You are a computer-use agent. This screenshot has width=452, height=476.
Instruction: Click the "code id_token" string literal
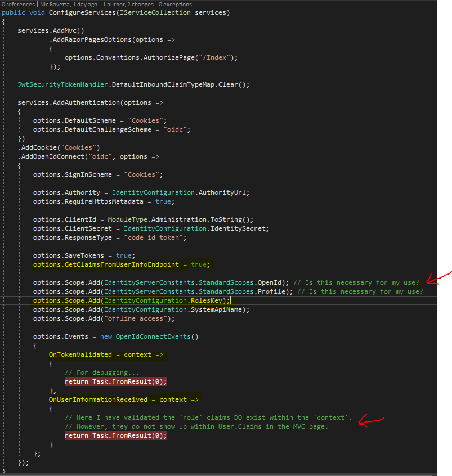[153, 237]
